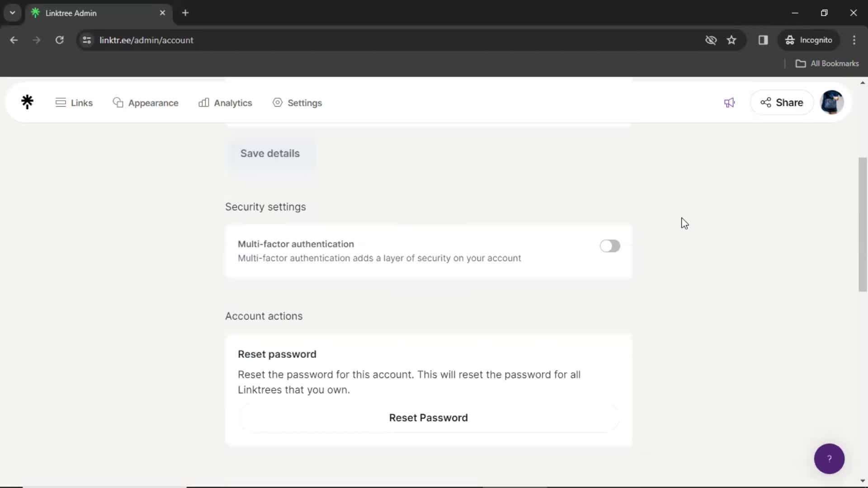Click Reset Password button
Screen dimensions: 868x488
pyautogui.click(x=429, y=418)
